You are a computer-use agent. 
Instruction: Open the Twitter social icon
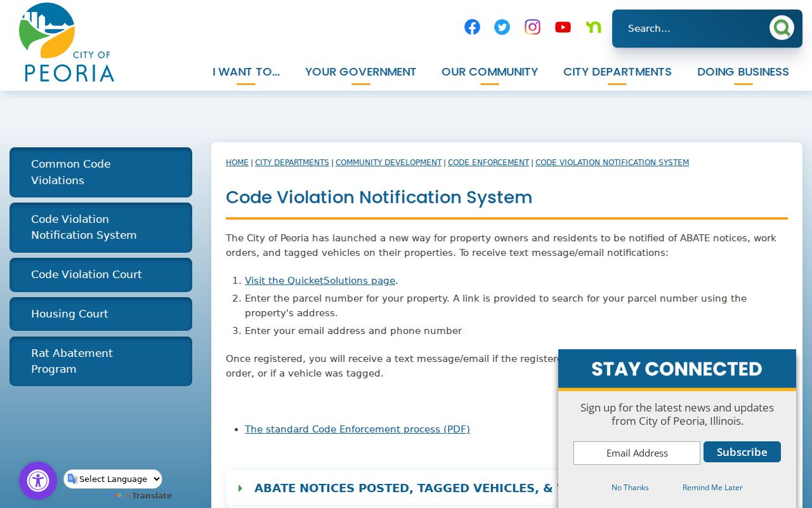coord(502,27)
